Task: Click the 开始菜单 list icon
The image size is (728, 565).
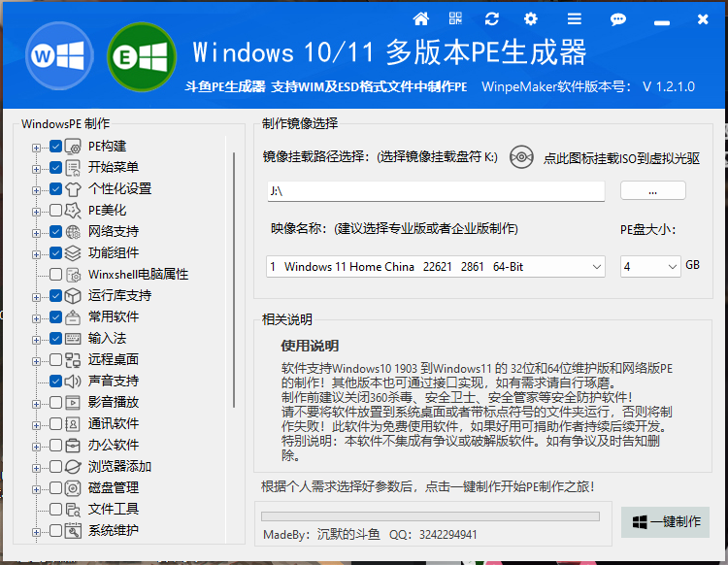Action: [73, 168]
